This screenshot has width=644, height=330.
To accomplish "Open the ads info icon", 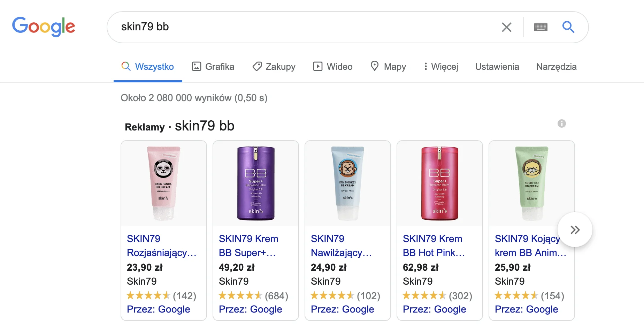I will pyautogui.click(x=561, y=123).
